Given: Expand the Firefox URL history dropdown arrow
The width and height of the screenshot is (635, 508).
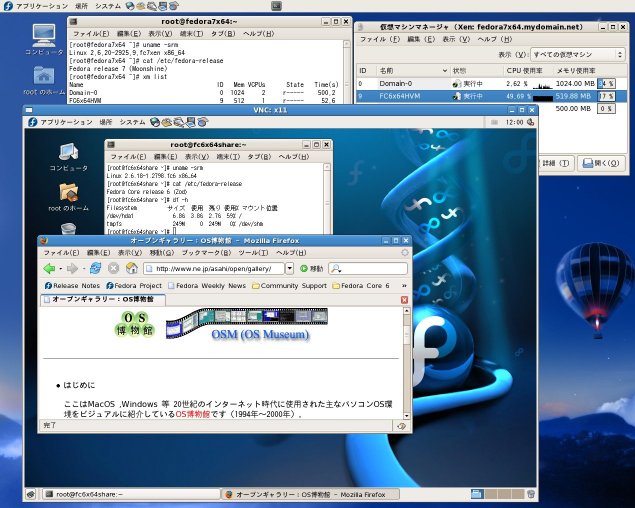Looking at the screenshot, I should 289,268.
